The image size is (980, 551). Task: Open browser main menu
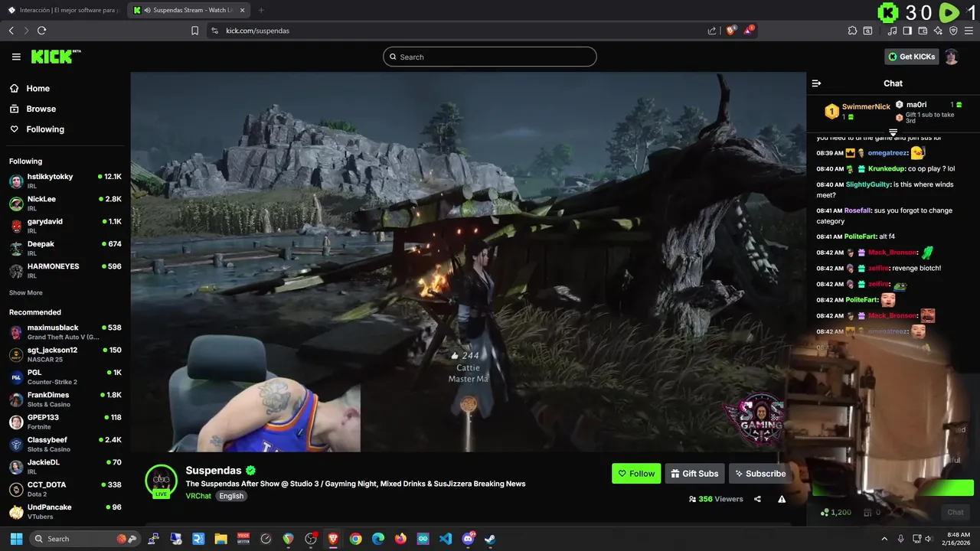pos(969,31)
